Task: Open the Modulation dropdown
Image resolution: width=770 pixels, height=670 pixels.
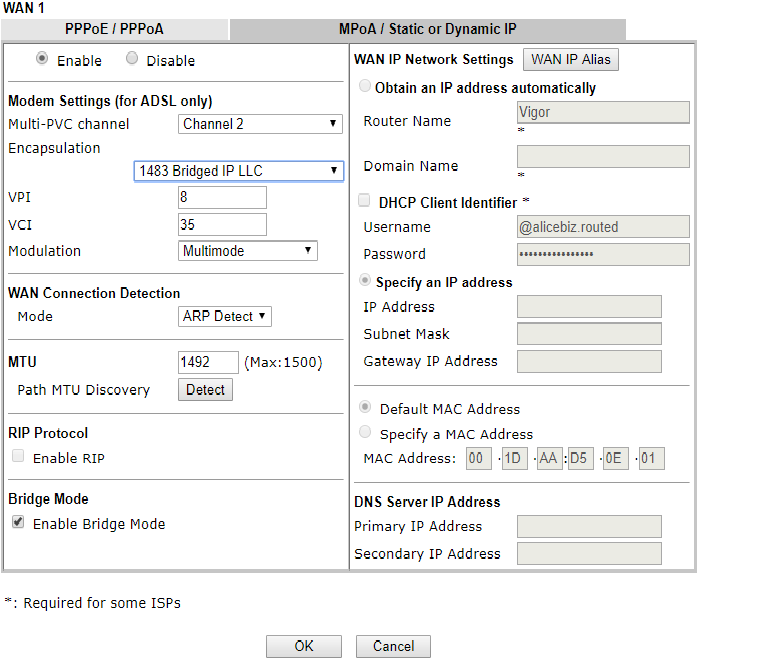Action: [x=248, y=251]
